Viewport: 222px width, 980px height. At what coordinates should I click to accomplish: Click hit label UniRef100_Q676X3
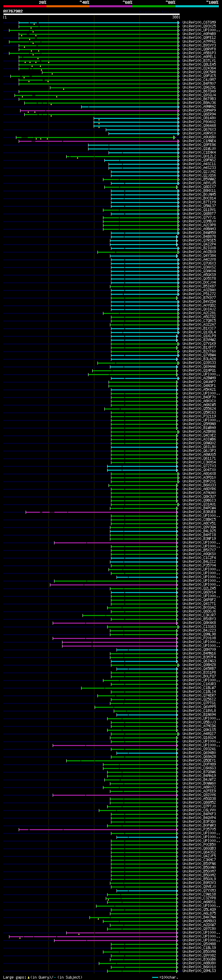click(x=199, y=129)
